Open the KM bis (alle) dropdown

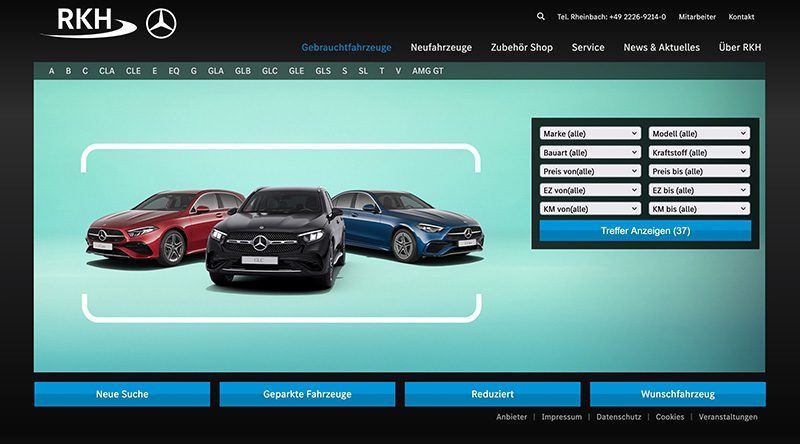click(699, 209)
